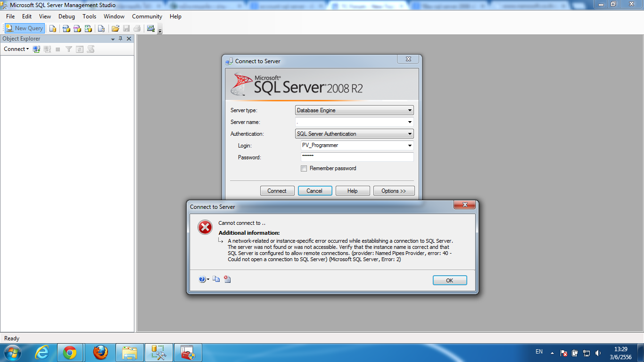Close the Connect to Server dialog

[x=408, y=59]
